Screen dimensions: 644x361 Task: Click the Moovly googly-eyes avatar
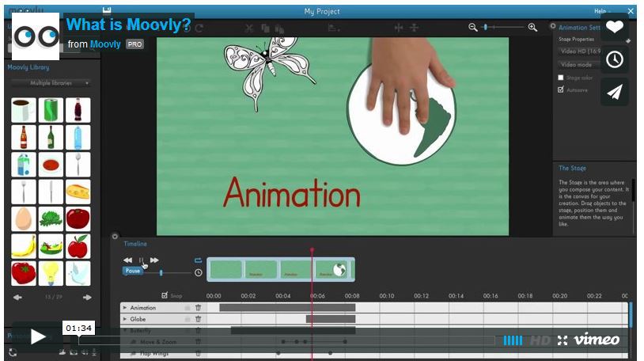pos(36,36)
